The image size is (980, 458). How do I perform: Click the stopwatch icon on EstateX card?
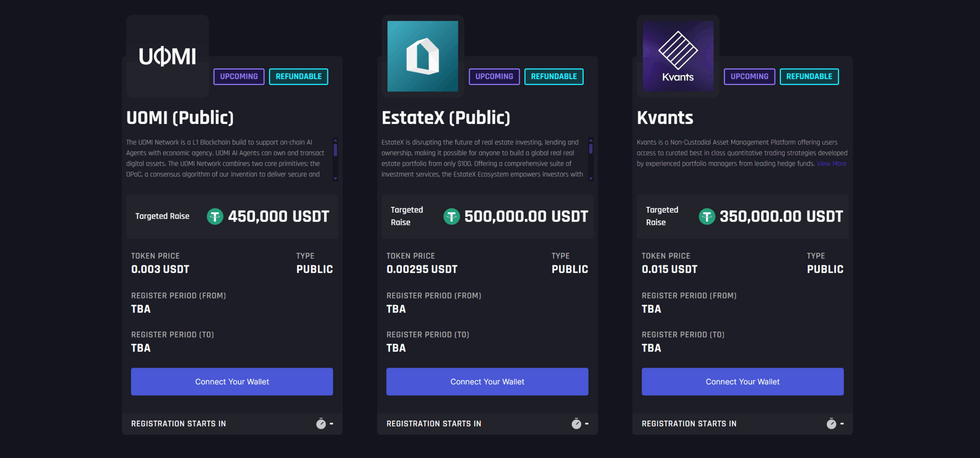576,424
